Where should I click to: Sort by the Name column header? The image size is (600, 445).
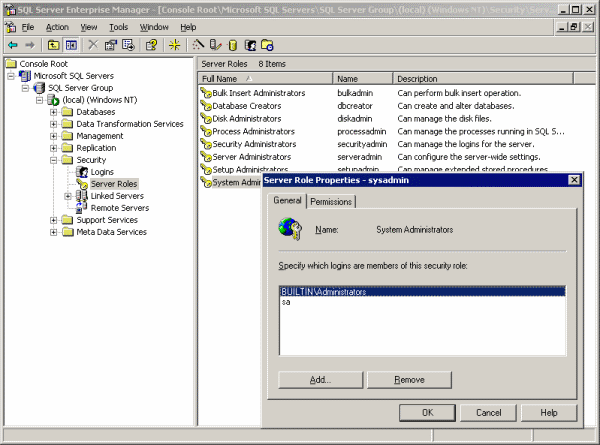tap(363, 79)
